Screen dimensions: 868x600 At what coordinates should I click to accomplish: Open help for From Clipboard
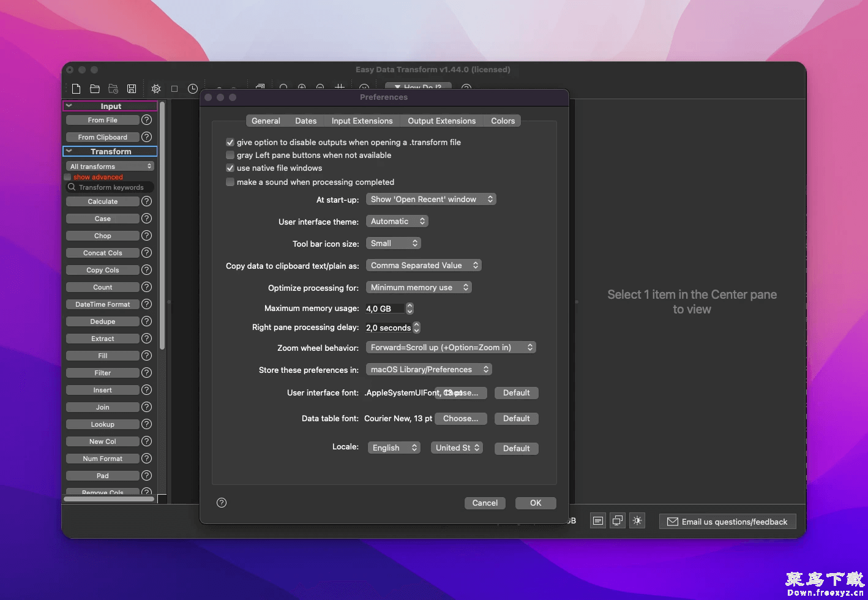tap(146, 137)
